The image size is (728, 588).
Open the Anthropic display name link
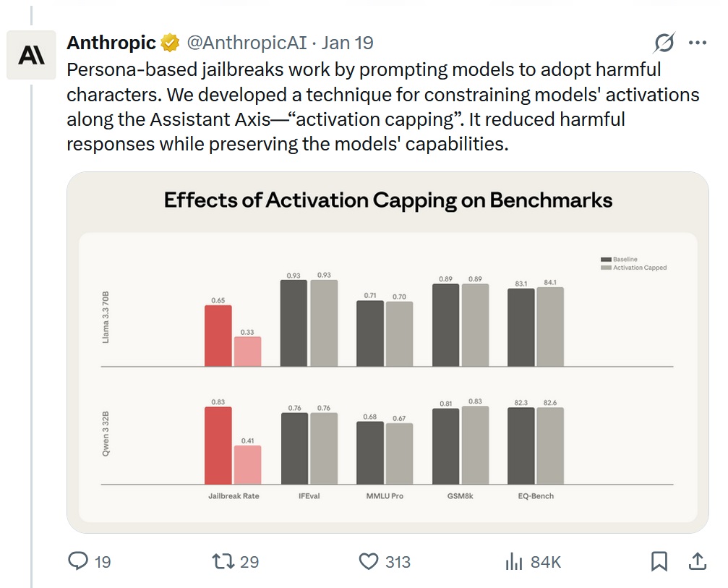tap(111, 43)
